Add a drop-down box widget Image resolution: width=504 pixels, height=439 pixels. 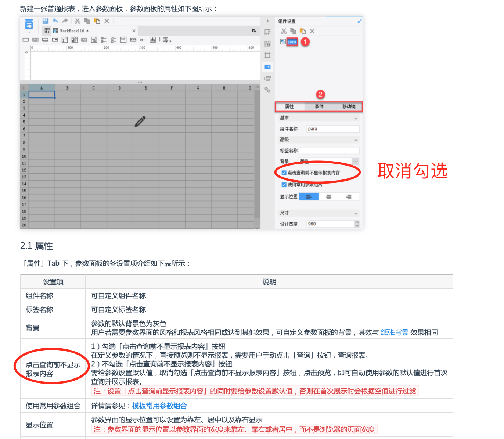click(x=55, y=40)
